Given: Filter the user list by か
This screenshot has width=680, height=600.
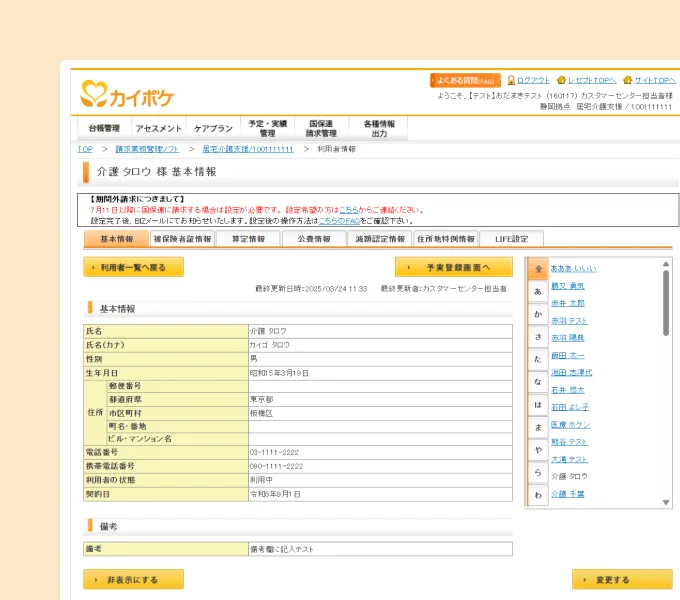Looking at the screenshot, I should (538, 314).
